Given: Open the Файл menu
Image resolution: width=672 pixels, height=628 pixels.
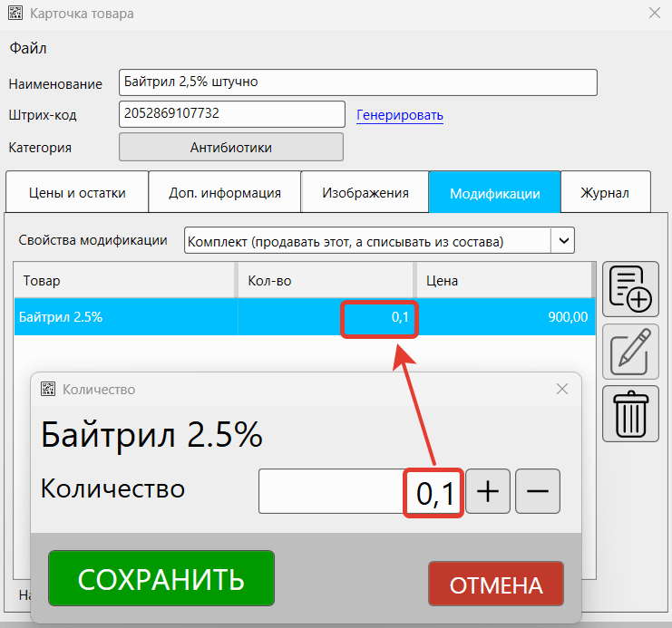Looking at the screenshot, I should pyautogui.click(x=27, y=48).
